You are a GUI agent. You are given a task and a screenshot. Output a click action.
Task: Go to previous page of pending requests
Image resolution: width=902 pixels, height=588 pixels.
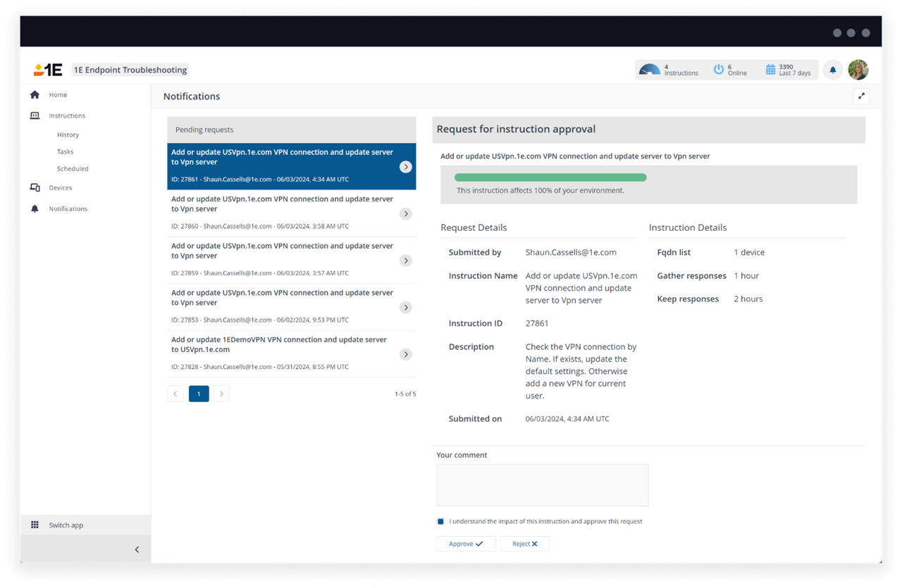point(175,394)
